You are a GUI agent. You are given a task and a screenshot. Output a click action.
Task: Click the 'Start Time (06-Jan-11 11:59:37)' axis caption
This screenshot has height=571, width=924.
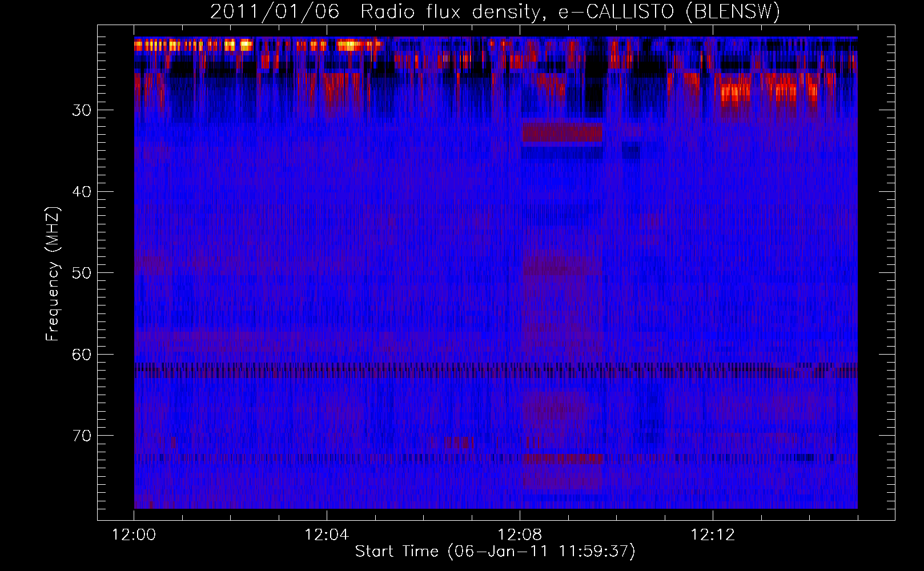(x=495, y=552)
